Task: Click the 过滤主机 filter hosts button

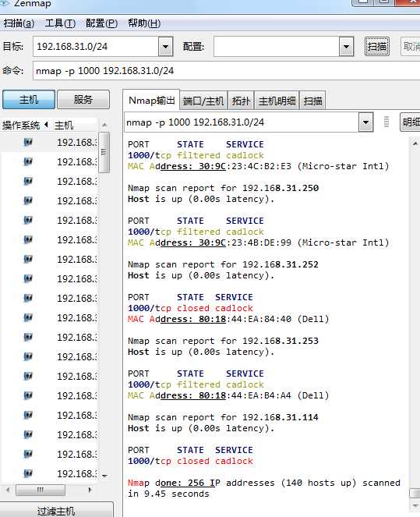Action: click(x=56, y=510)
